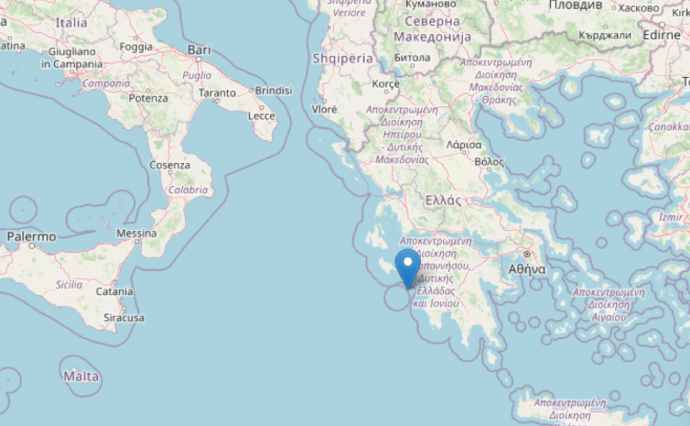Click the Potenza city label
690x426 pixels.
coord(148,98)
